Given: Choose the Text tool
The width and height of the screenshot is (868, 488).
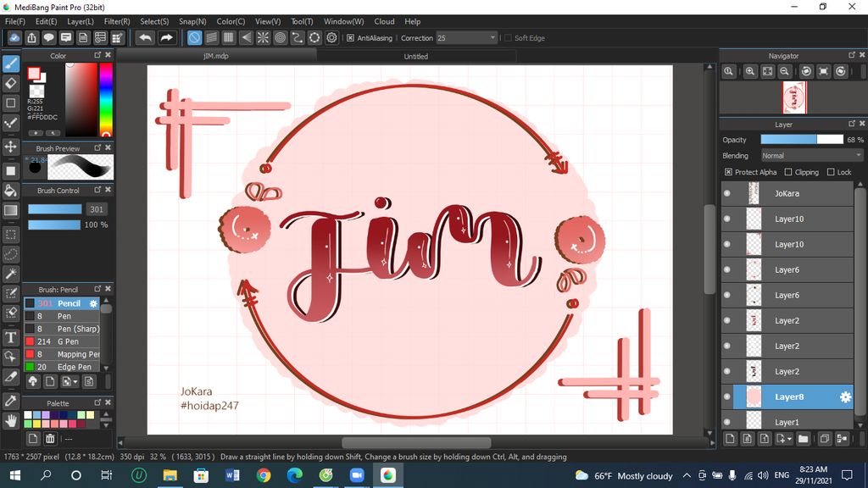Looking at the screenshot, I should click(x=10, y=337).
